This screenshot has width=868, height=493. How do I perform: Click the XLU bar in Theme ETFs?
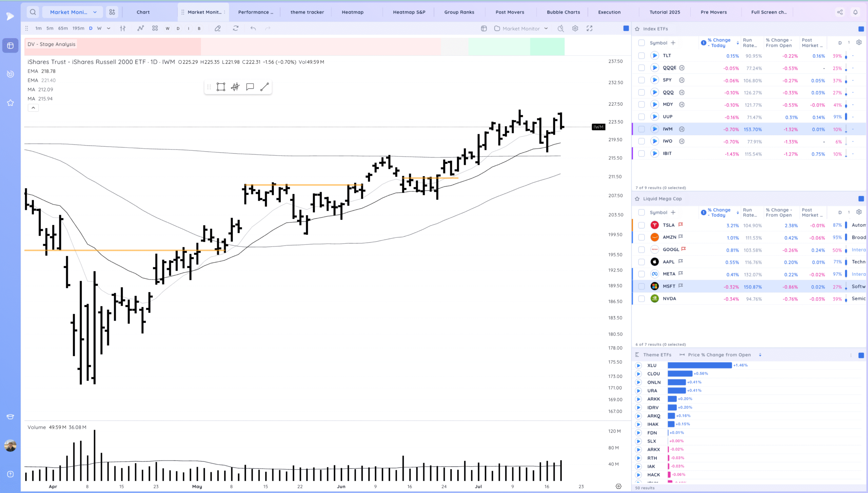(699, 365)
